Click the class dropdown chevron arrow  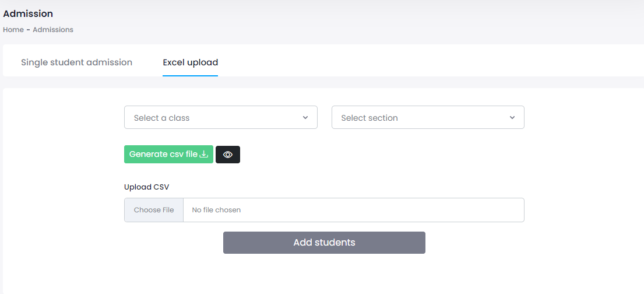click(x=305, y=118)
